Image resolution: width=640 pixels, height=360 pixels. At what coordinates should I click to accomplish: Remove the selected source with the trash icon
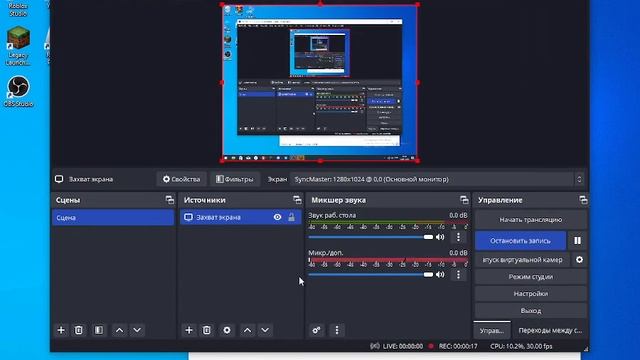pyautogui.click(x=207, y=330)
